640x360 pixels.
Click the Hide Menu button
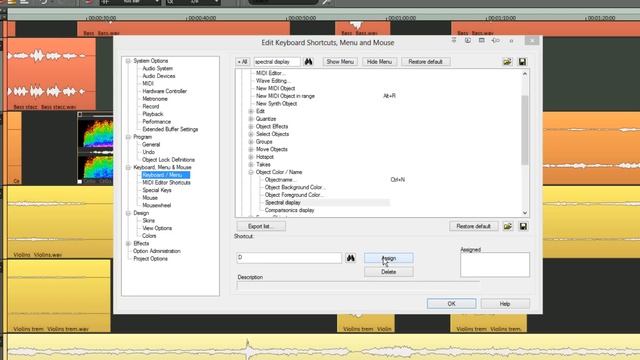[379, 62]
